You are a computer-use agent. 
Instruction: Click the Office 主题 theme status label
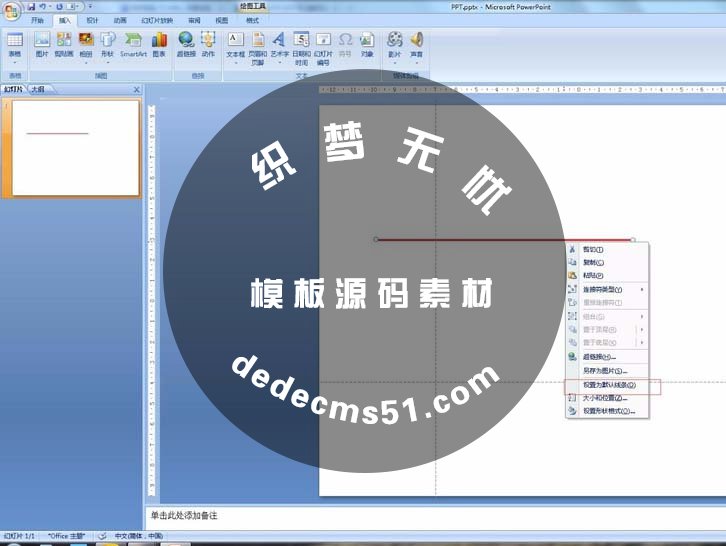66,536
